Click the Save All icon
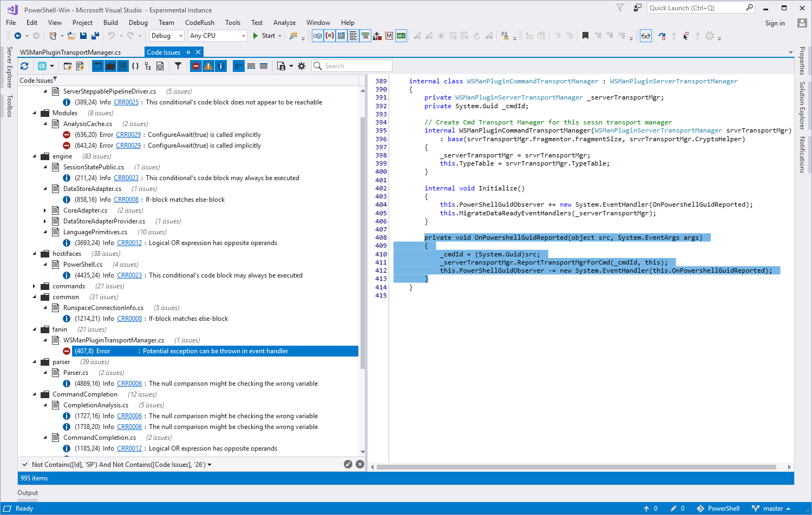This screenshot has height=515, width=812. 96,35
